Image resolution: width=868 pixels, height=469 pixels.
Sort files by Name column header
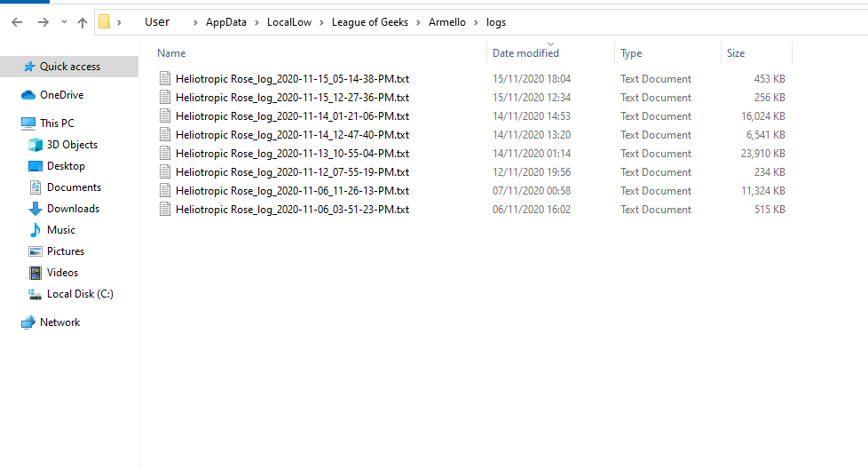[171, 53]
